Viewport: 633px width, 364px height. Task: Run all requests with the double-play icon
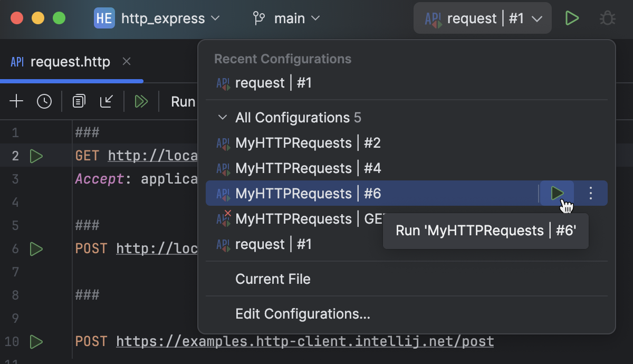click(x=141, y=101)
